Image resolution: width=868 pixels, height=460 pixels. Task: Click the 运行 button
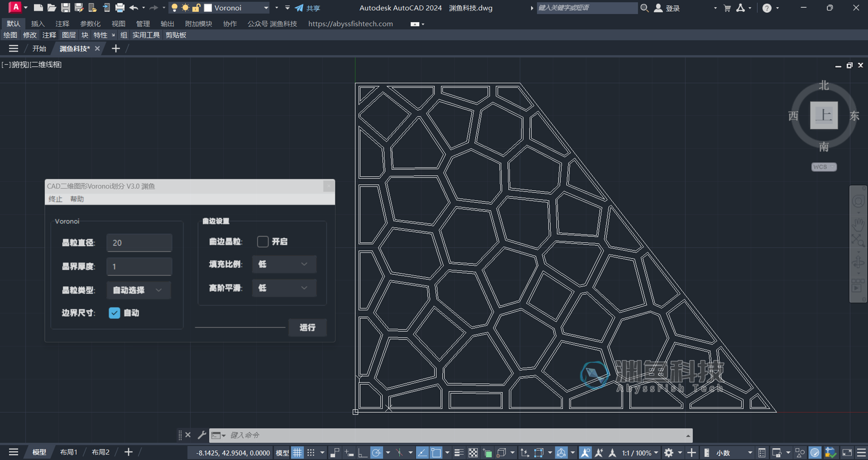point(307,327)
